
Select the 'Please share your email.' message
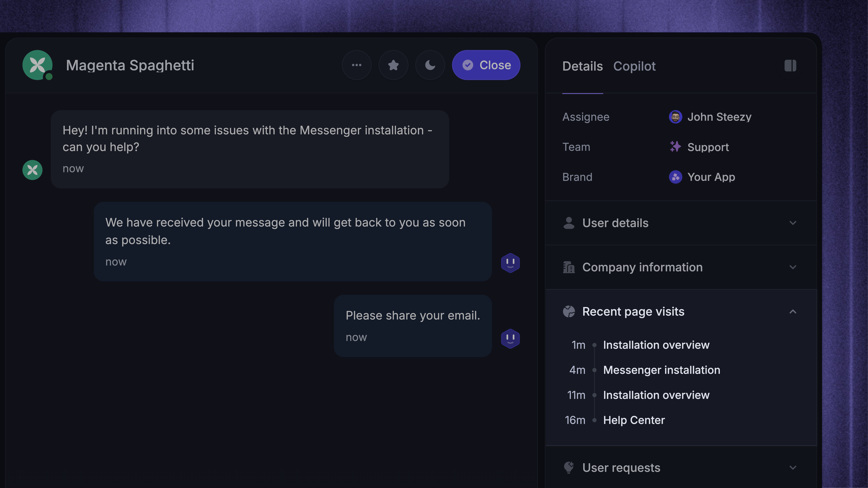(413, 326)
